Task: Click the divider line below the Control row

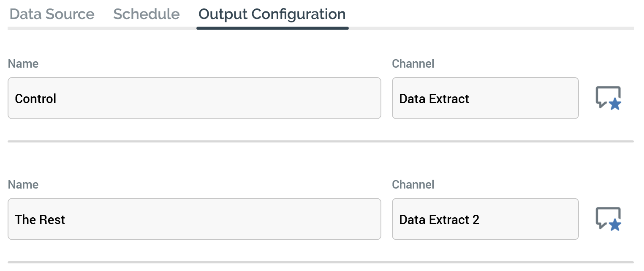Action: (x=321, y=141)
